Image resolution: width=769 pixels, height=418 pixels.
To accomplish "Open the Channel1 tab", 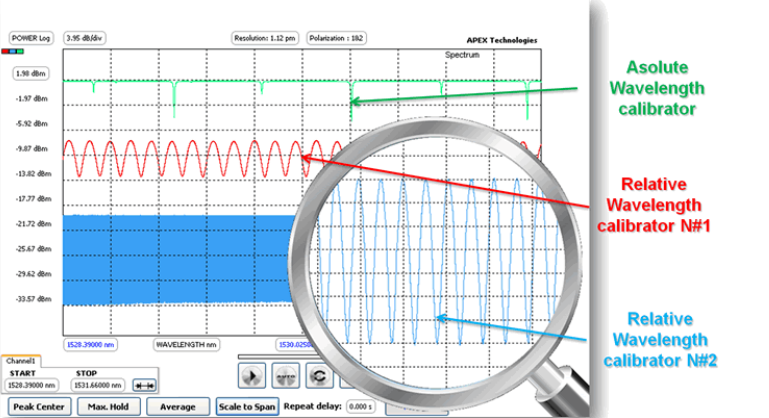I will click(21, 361).
